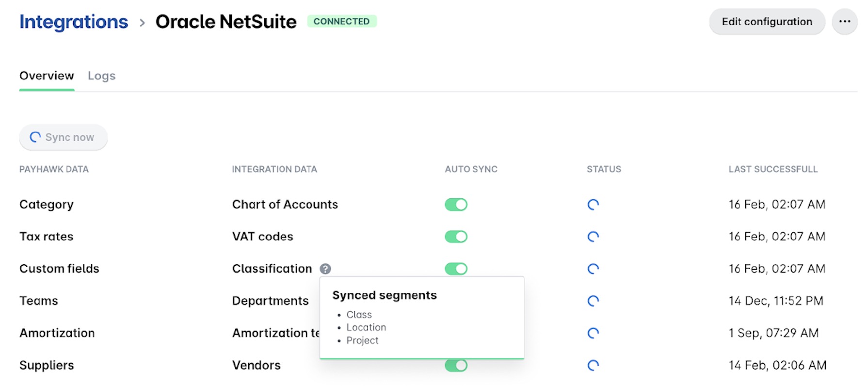Open the Logs tab

[x=101, y=76]
